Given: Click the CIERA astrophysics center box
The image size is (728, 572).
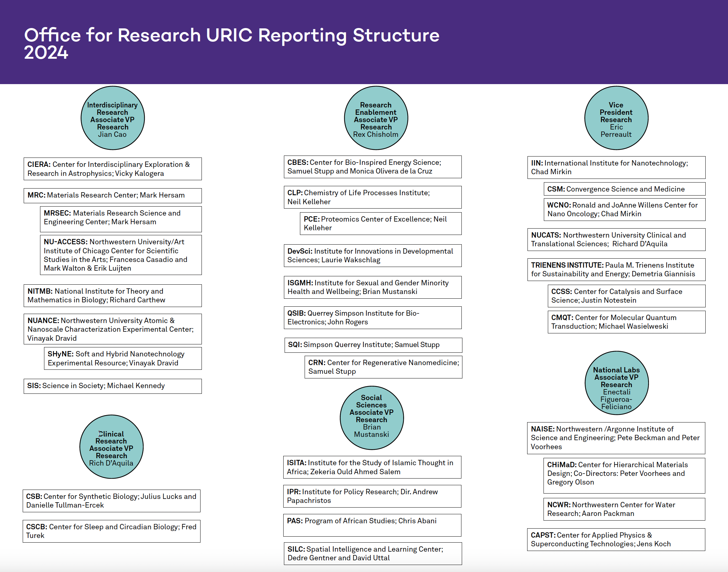Looking at the screenshot, I should (112, 169).
